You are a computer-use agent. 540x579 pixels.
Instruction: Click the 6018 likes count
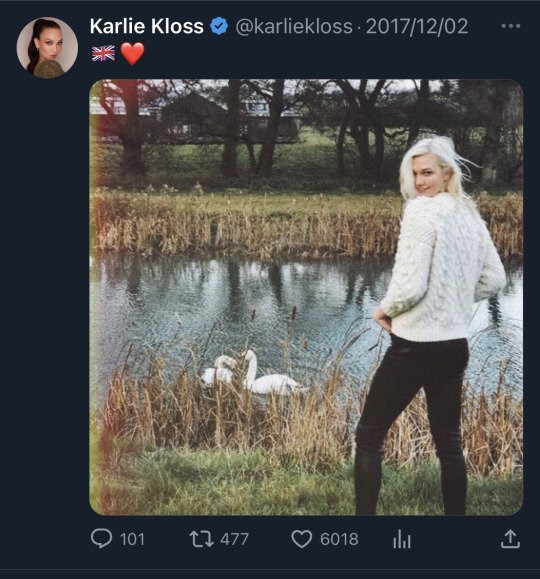(x=339, y=539)
